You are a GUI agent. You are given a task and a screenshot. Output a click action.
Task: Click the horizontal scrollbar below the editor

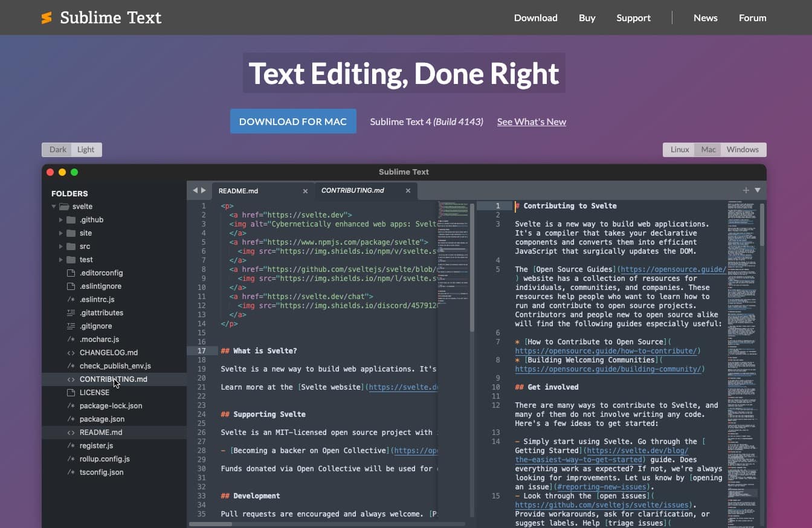click(210, 524)
